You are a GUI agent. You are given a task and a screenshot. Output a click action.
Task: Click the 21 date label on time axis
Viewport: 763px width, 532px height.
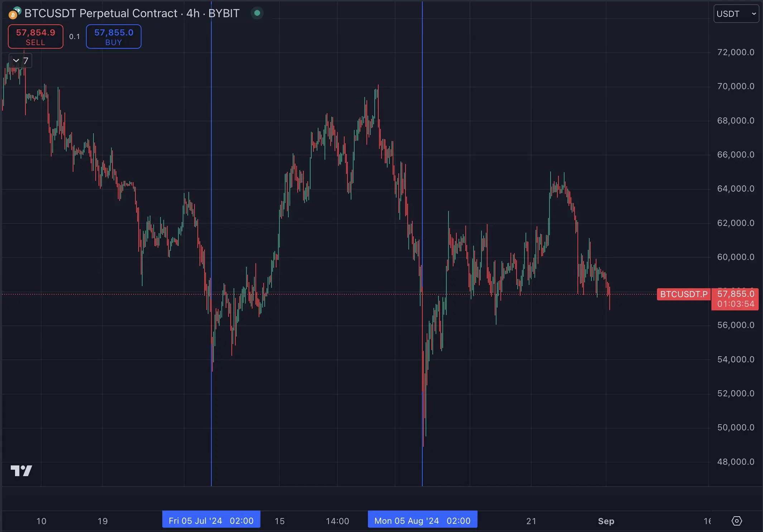531,521
